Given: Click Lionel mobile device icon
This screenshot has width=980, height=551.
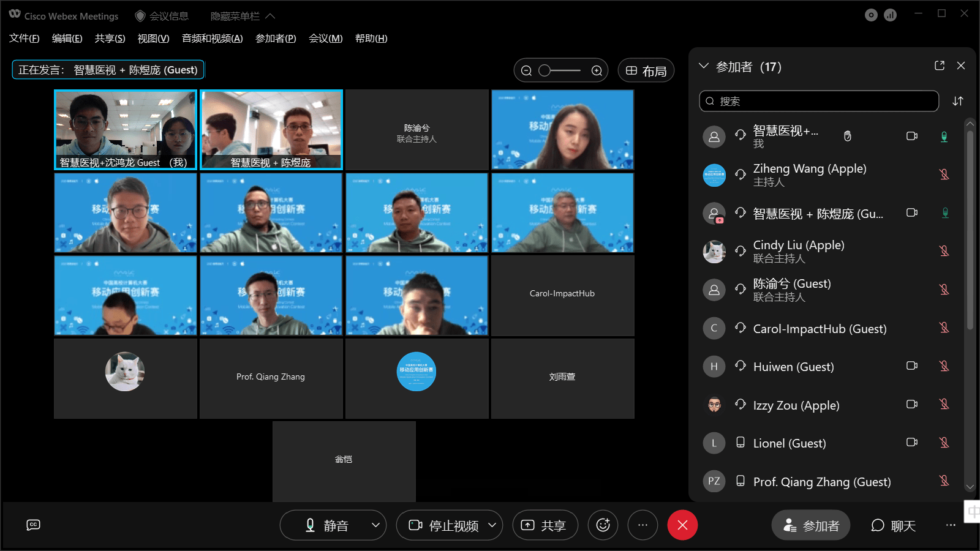Looking at the screenshot, I should 741,442.
